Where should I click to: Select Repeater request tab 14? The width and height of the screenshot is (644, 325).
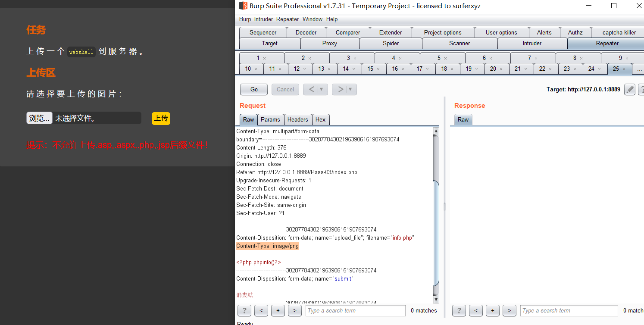point(350,69)
